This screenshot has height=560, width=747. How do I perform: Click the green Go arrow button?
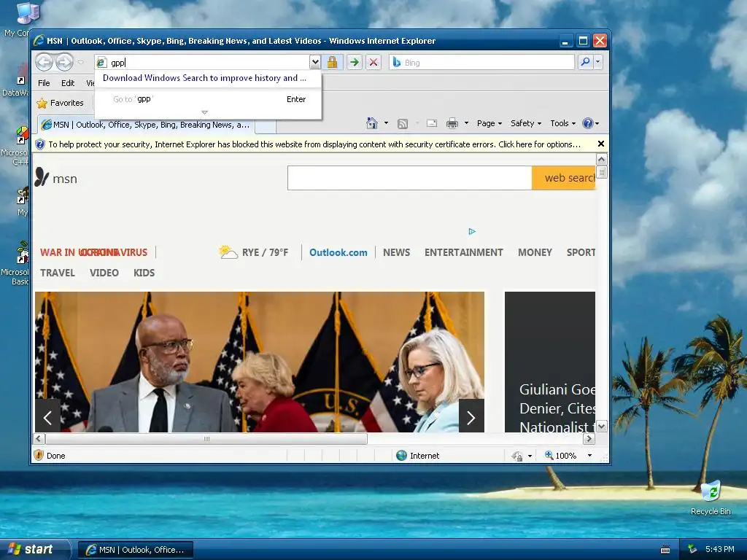pyautogui.click(x=354, y=63)
